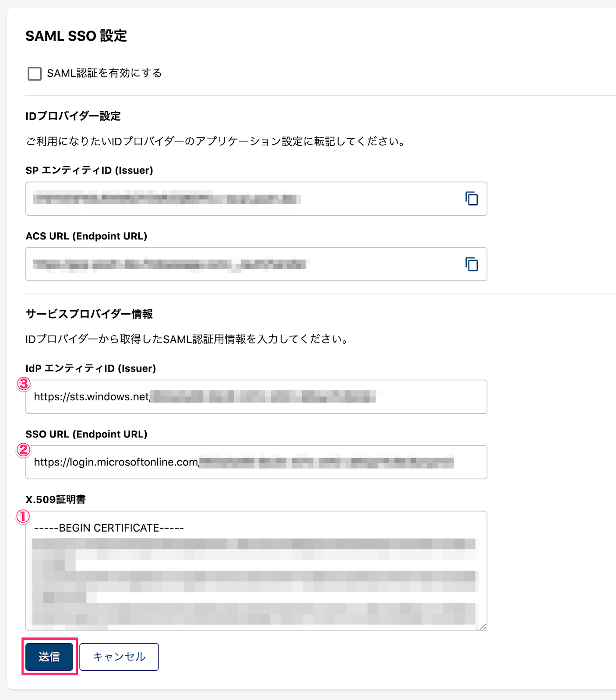Enable the SAML認証を有効にする checkbox
This screenshot has width=616, height=700.
(x=35, y=73)
